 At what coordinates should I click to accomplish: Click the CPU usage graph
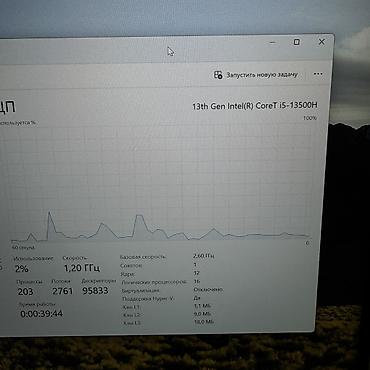pyautogui.click(x=160, y=183)
